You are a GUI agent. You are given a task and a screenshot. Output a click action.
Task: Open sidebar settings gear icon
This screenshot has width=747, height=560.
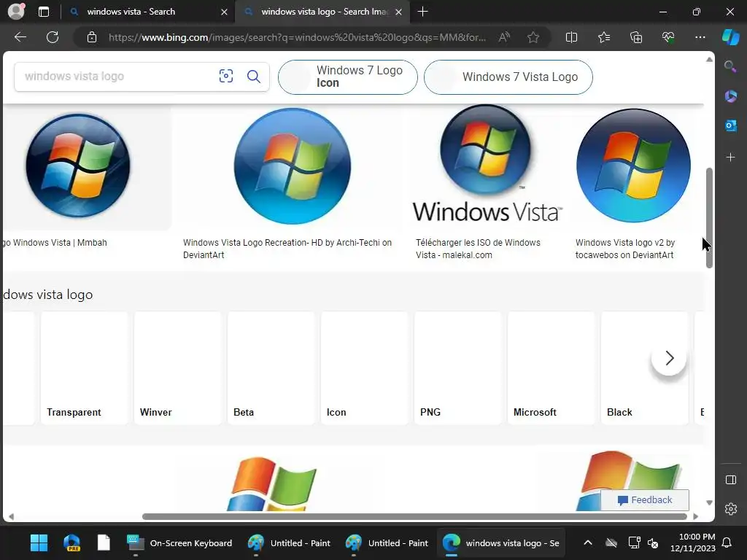730,509
